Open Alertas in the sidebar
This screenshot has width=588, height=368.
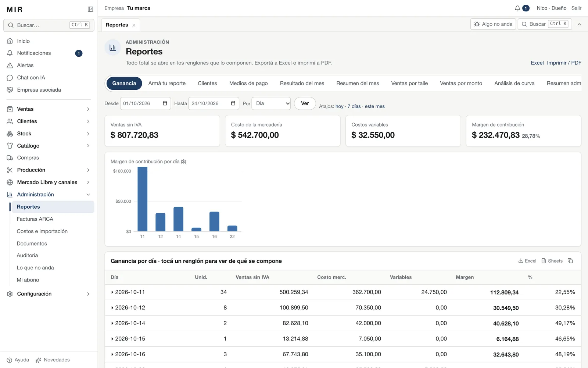49,66
